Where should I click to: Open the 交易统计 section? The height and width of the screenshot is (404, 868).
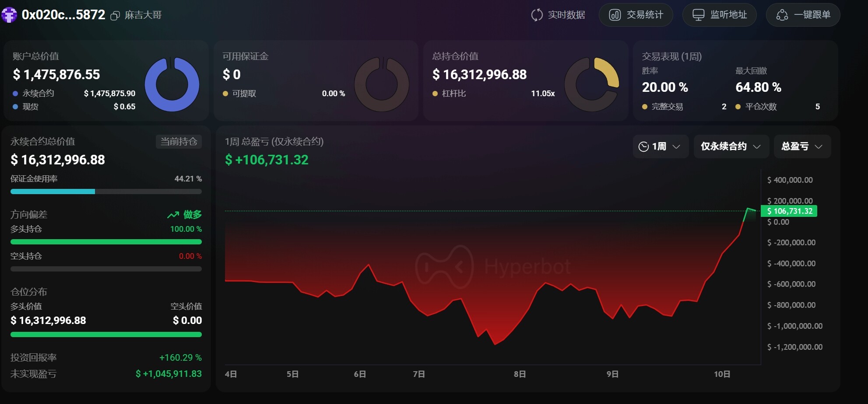pos(636,15)
